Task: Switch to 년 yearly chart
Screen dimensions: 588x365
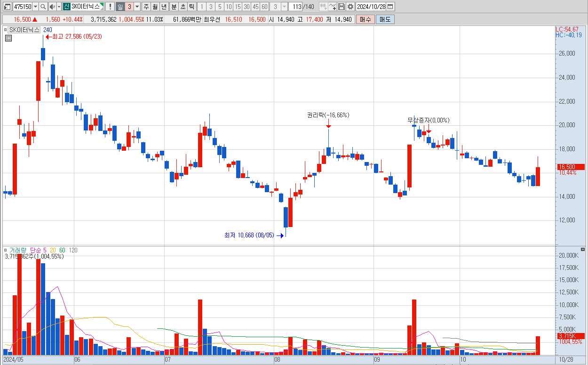Action: 164,7
